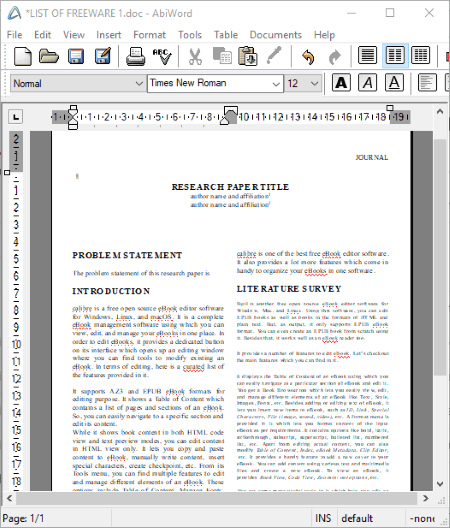The height and width of the screenshot is (528, 450).
Task: Open the Insert menu
Action: click(x=108, y=35)
